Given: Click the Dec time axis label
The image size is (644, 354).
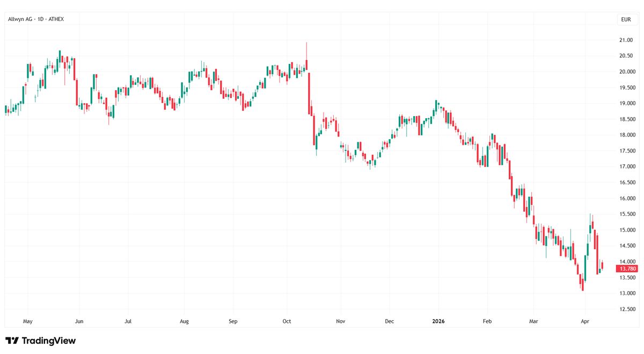Looking at the screenshot, I should 390,321.
